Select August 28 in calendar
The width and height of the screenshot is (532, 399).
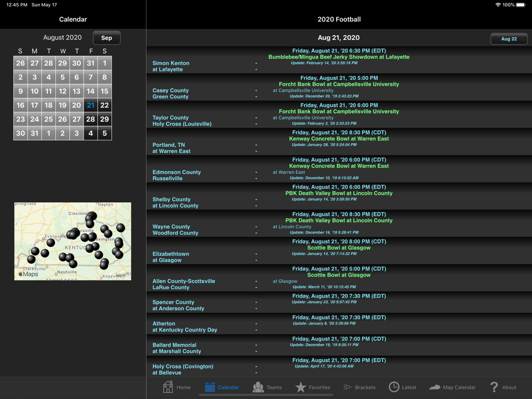tap(90, 119)
